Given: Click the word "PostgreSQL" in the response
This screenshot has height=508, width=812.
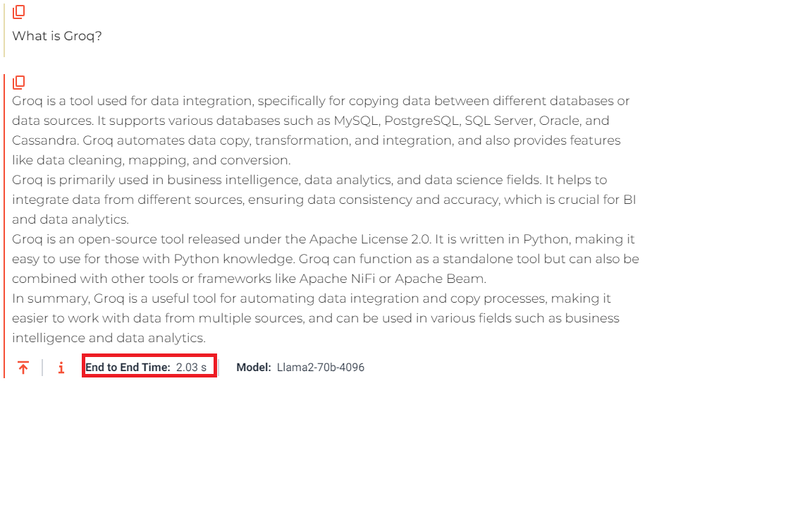Looking at the screenshot, I should [422, 120].
